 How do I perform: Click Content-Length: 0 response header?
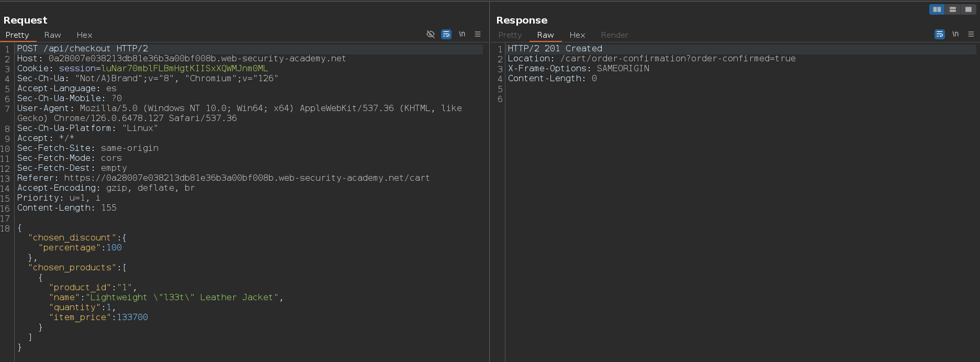coord(553,79)
